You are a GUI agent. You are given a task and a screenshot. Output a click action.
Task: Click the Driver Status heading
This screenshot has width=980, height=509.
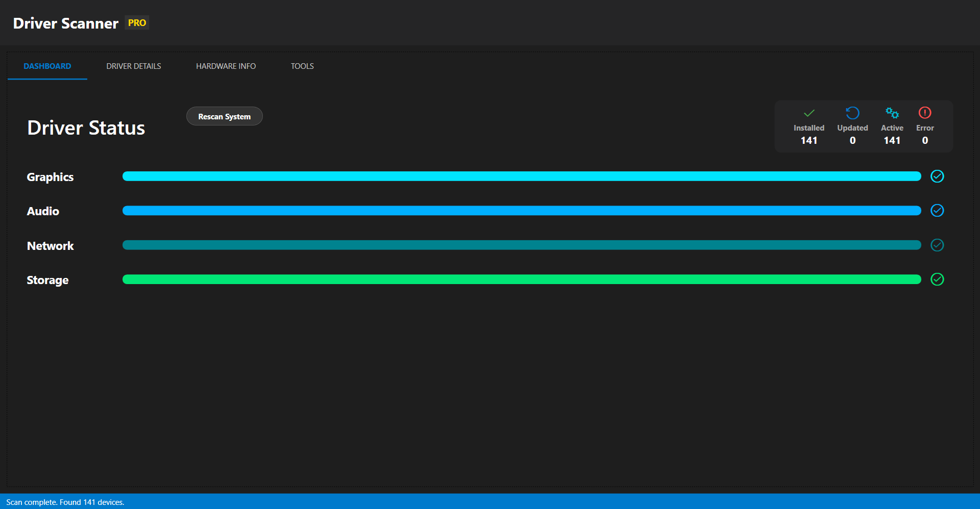(x=86, y=128)
